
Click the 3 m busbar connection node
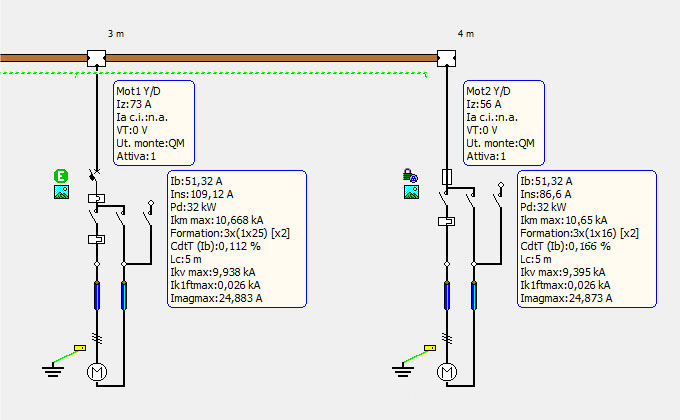tap(97, 57)
